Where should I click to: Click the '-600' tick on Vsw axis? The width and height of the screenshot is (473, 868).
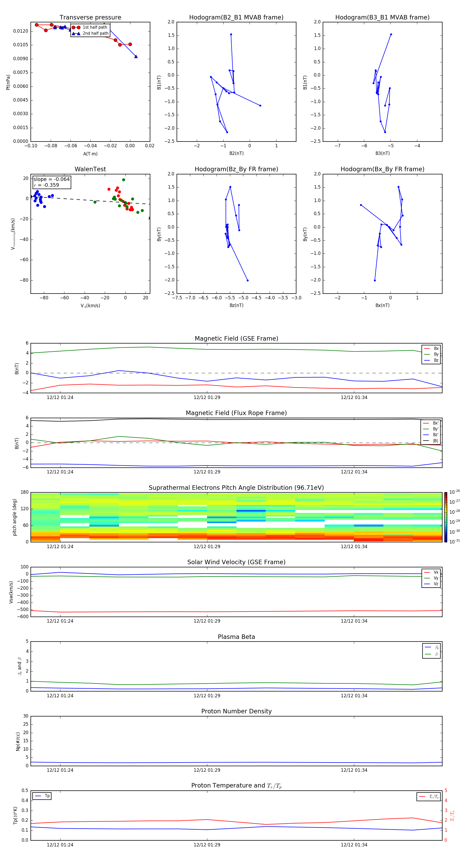point(23,617)
